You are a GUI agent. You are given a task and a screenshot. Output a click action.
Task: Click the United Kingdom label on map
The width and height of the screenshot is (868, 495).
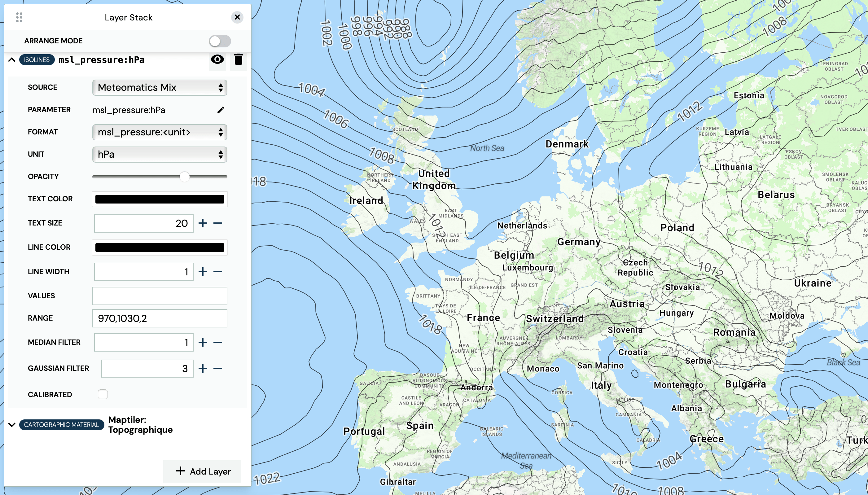pos(434,179)
